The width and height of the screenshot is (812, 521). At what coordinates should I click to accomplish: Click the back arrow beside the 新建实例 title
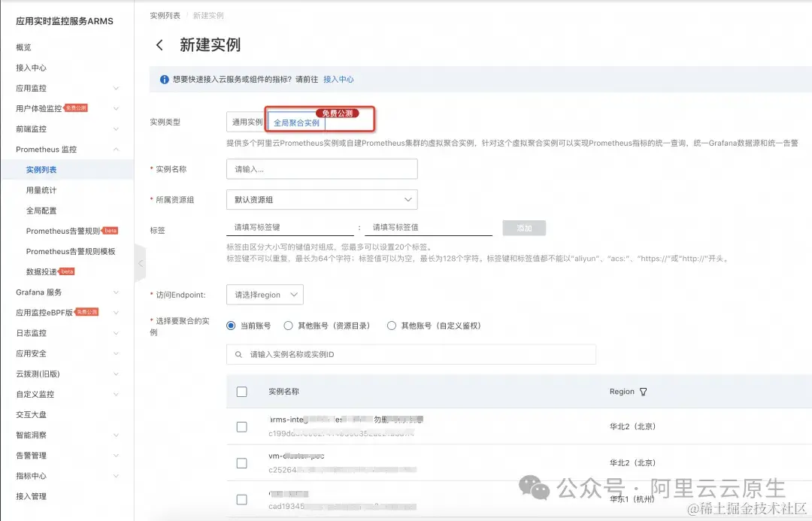pos(159,45)
